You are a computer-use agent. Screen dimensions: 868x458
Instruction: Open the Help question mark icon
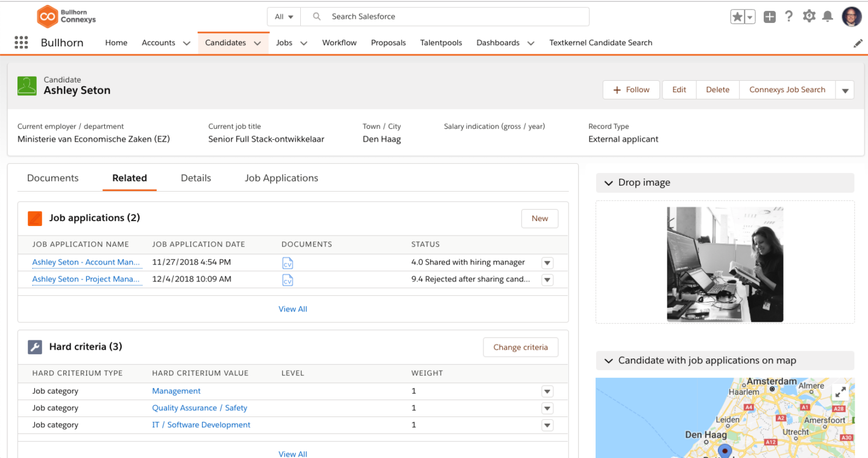pos(789,16)
